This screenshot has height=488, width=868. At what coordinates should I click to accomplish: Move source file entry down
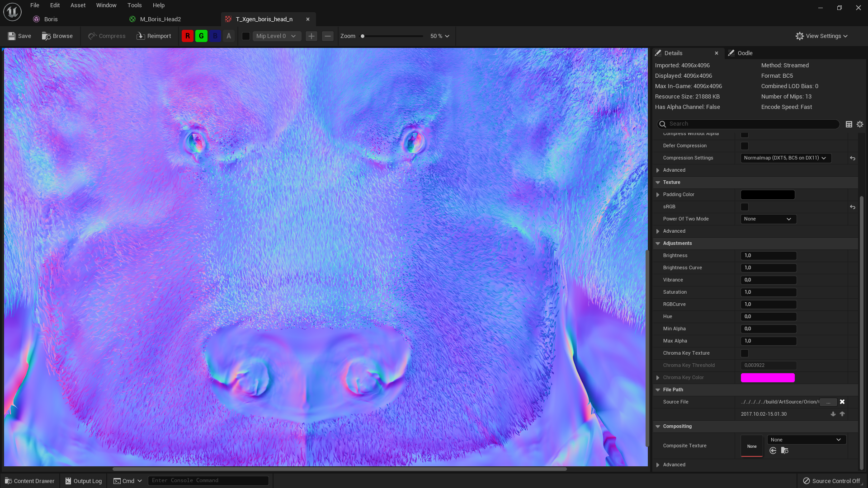[833, 414]
